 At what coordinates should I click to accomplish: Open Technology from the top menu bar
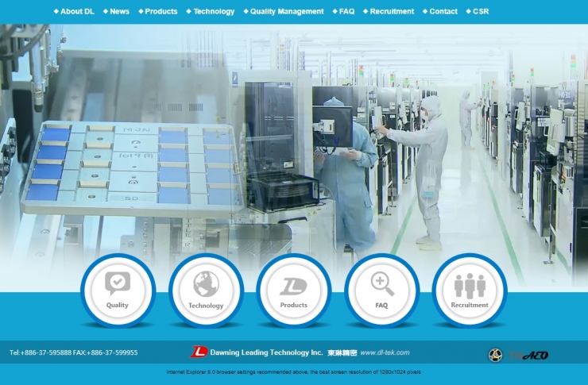pyautogui.click(x=214, y=11)
